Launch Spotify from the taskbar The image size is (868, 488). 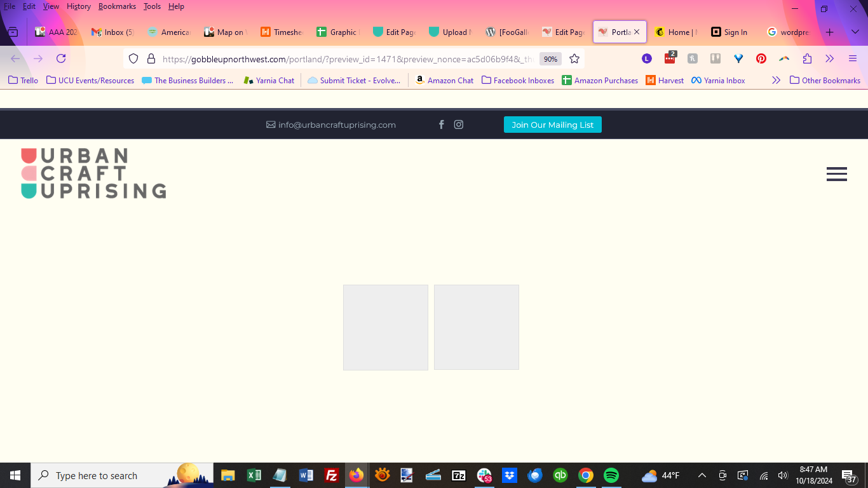click(611, 475)
